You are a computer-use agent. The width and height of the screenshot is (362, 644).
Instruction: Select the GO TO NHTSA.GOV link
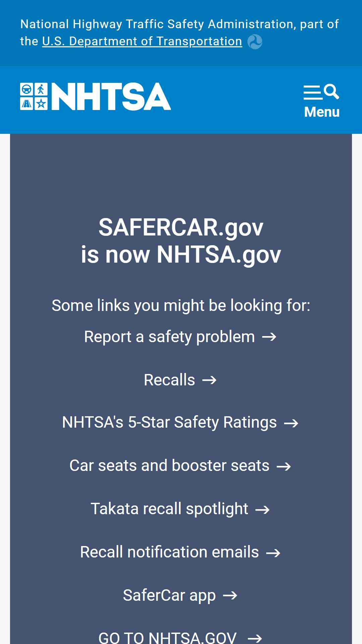point(180,637)
